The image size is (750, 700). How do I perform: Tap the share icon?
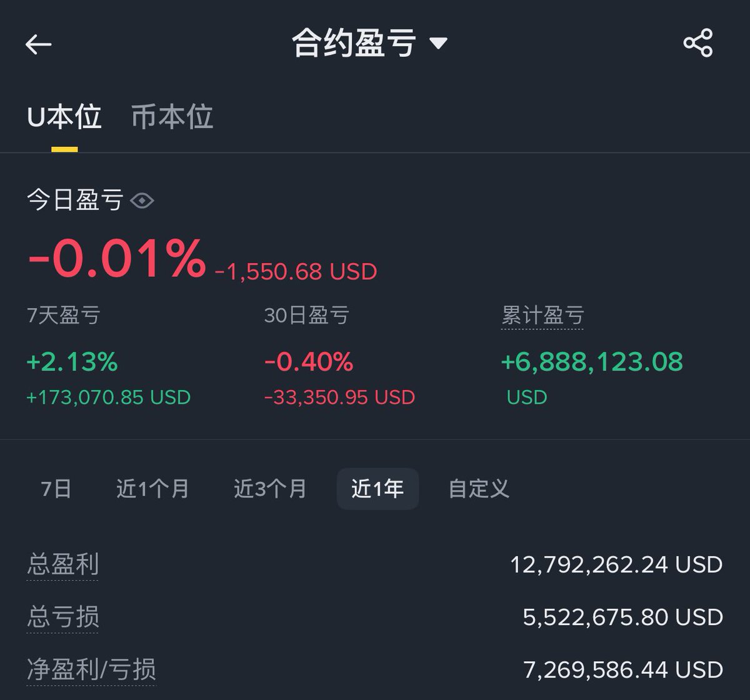click(697, 43)
